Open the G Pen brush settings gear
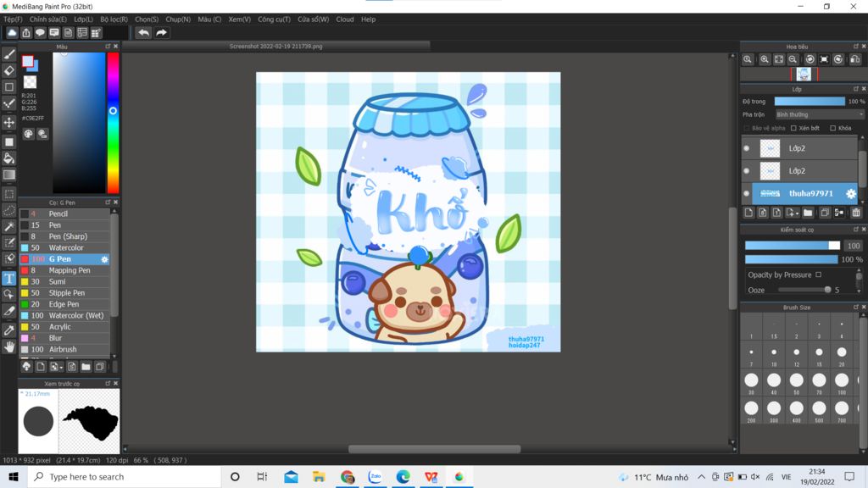Image resolution: width=868 pixels, height=488 pixels. [x=104, y=259]
